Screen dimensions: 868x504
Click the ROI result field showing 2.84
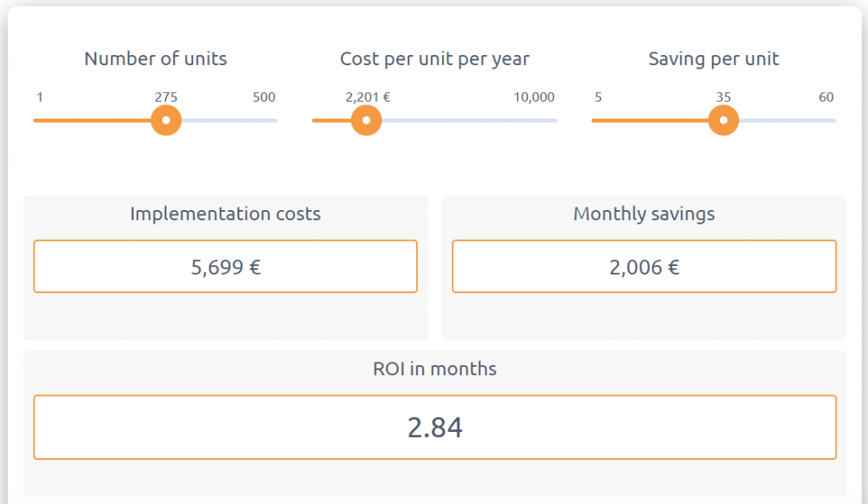(434, 427)
